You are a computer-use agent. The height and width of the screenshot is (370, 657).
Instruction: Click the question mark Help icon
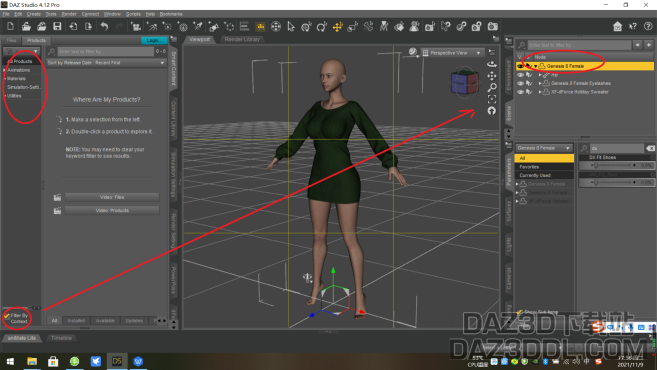pos(648,26)
